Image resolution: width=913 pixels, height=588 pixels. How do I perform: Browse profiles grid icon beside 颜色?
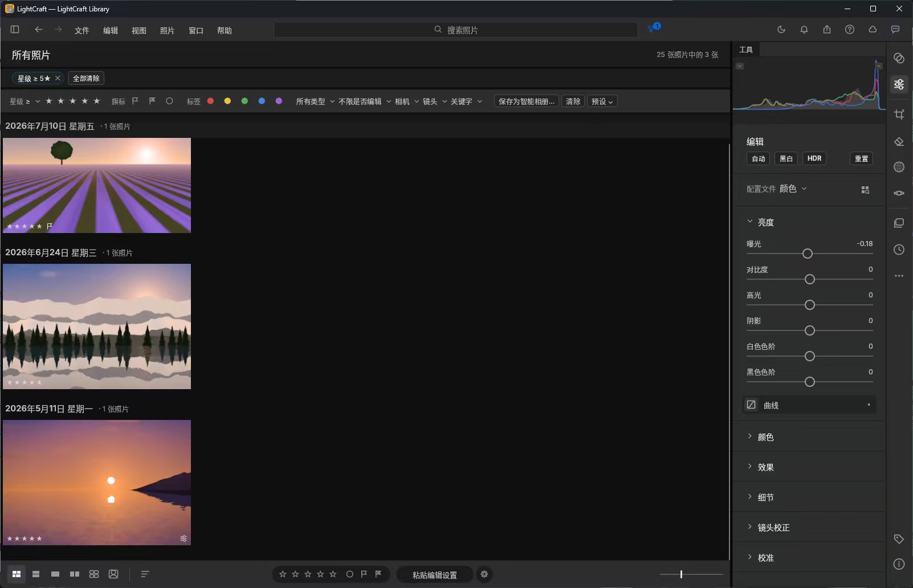tap(865, 190)
